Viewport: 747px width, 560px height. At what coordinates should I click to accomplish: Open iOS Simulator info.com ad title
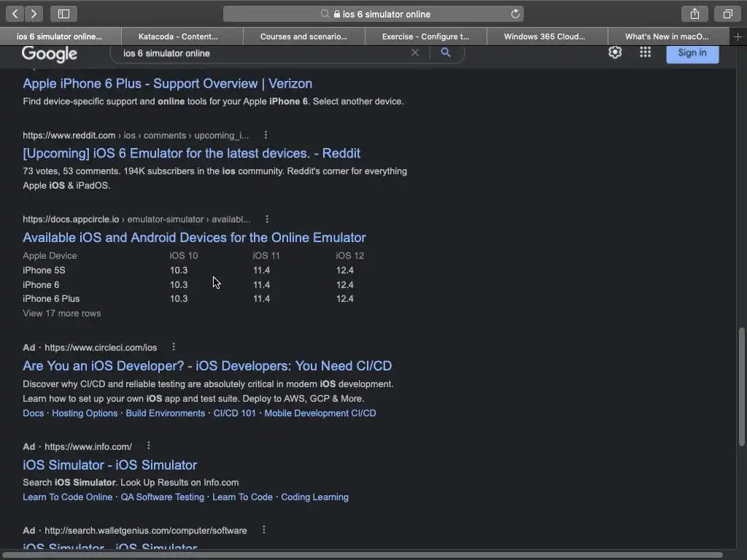[110, 464]
